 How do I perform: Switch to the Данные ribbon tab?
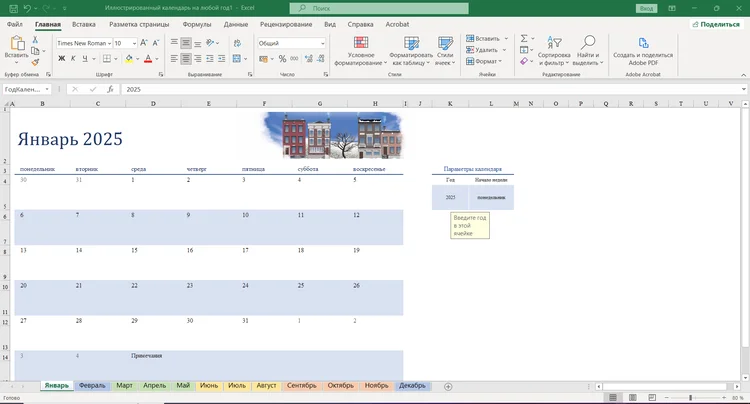pos(236,24)
